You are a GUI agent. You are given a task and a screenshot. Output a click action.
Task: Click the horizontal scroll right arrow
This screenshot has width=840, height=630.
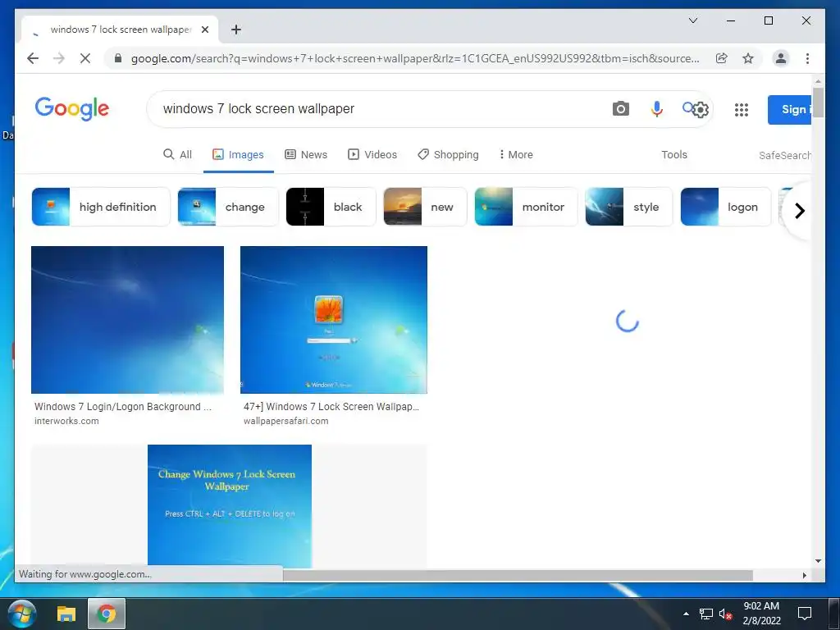[x=804, y=575]
